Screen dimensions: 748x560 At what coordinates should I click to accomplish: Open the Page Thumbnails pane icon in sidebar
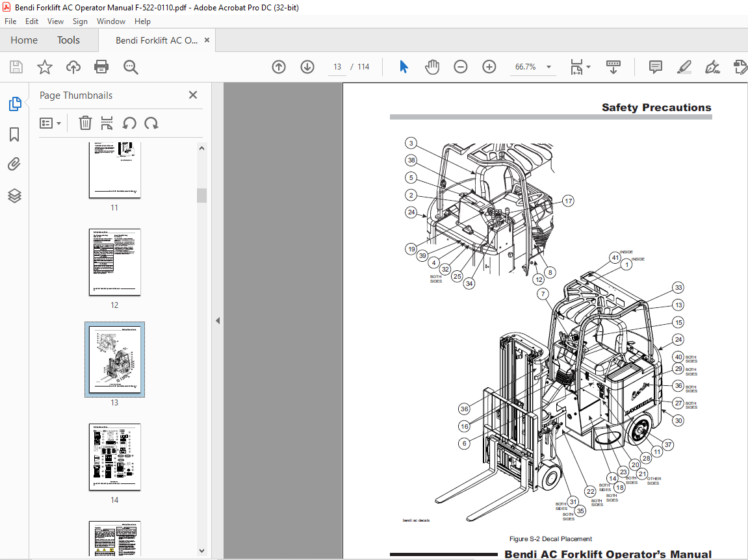(15, 103)
